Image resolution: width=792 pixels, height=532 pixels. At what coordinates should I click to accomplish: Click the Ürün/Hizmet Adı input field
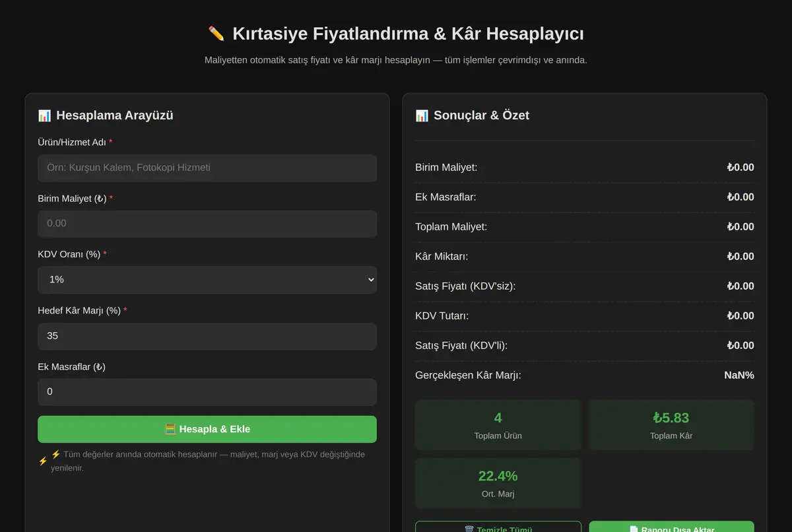click(x=207, y=168)
